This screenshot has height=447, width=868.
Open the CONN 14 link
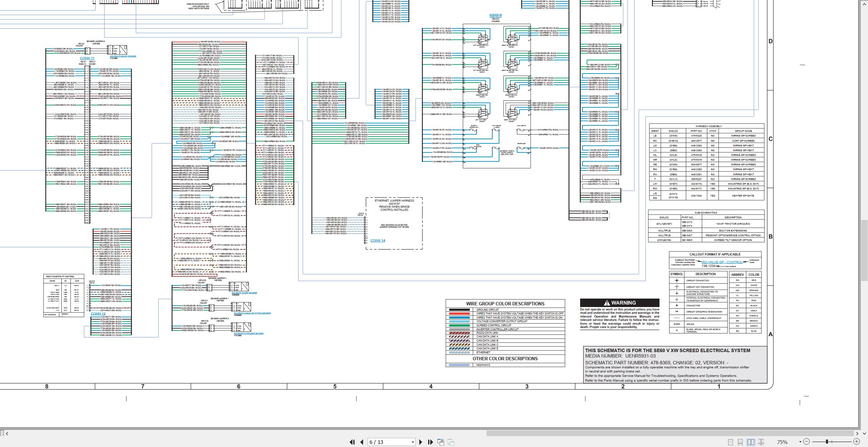(x=378, y=241)
